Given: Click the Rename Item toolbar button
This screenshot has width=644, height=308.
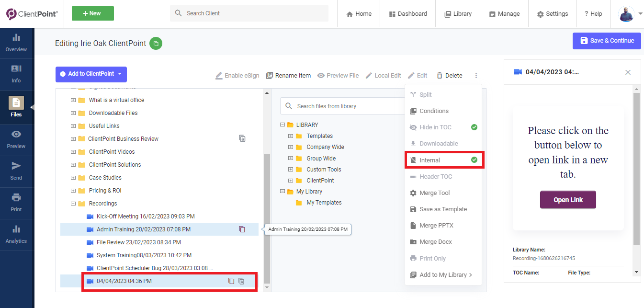Looking at the screenshot, I should 288,75.
